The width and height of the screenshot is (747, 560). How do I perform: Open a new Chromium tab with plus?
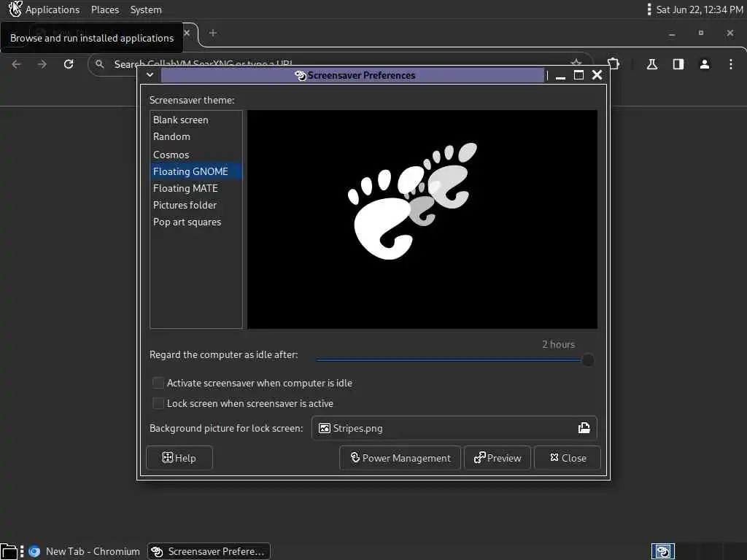click(x=213, y=33)
